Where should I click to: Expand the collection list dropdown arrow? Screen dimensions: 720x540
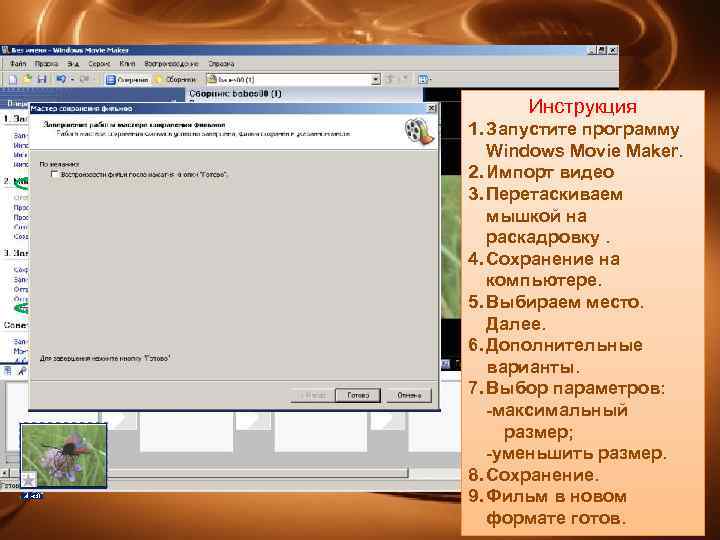pyautogui.click(x=376, y=80)
